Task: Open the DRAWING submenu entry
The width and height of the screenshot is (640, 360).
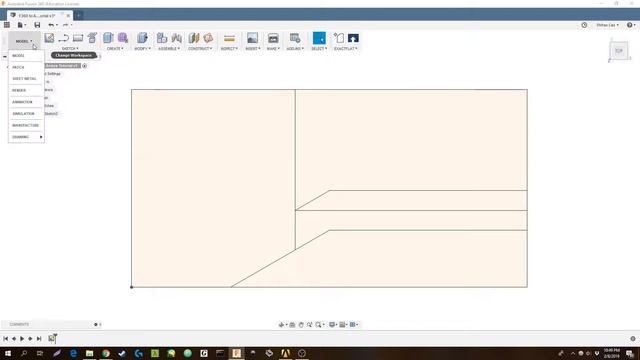Action: [26, 137]
